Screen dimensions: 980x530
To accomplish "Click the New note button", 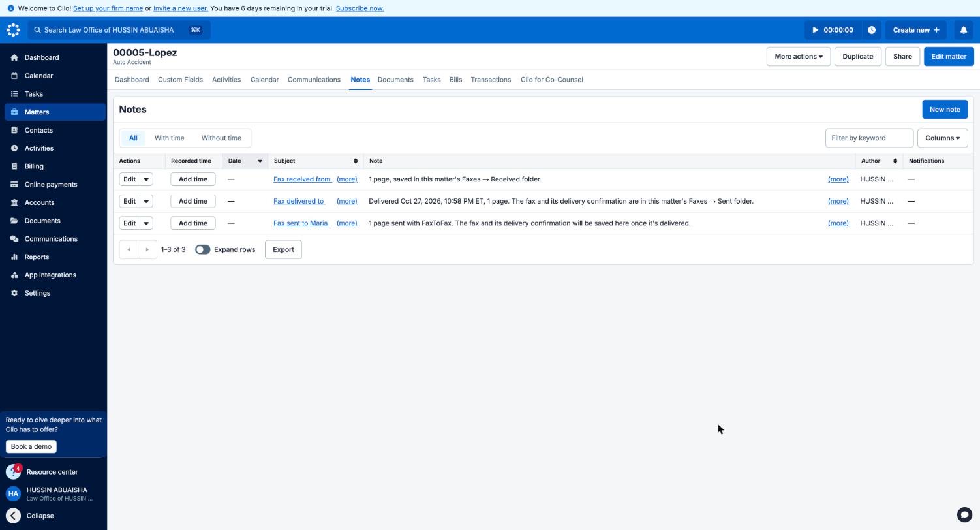I will point(944,110).
